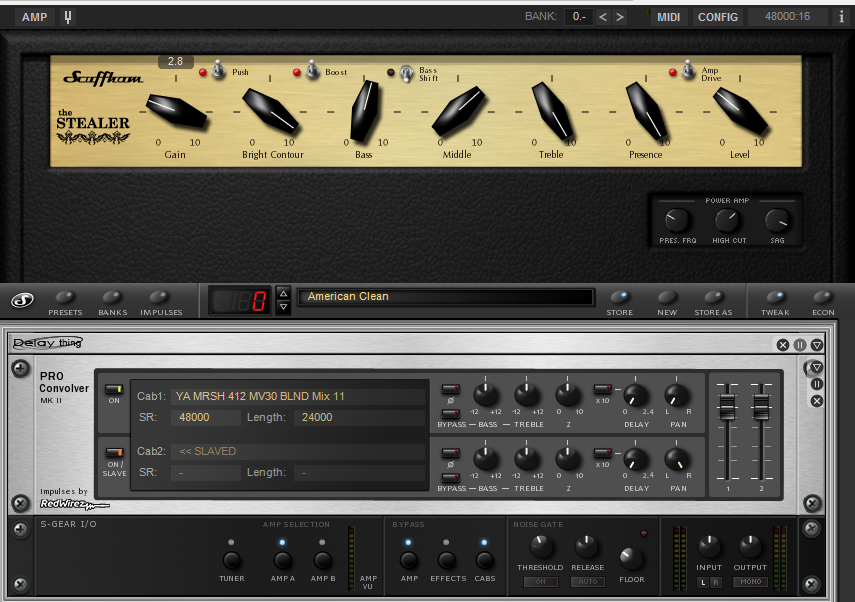Add a module with the plus icon beside Pro Convolver
Screen dimensions: 855x602
click(20, 369)
